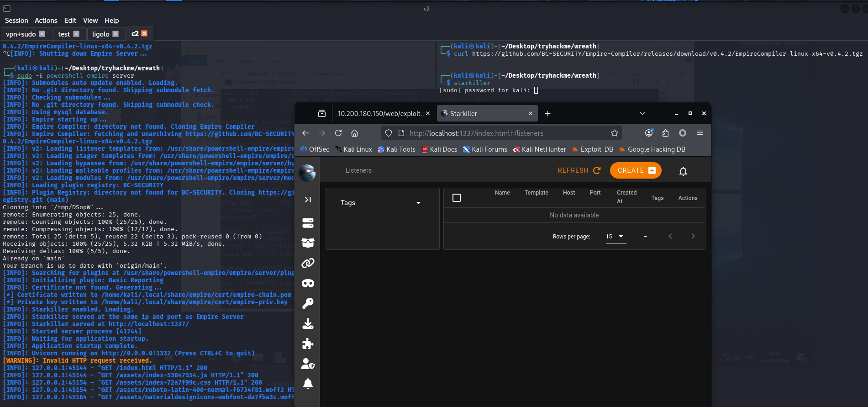Open Plugins page via puzzle icon
Viewport: 868px width, 407px height.
pos(308,344)
